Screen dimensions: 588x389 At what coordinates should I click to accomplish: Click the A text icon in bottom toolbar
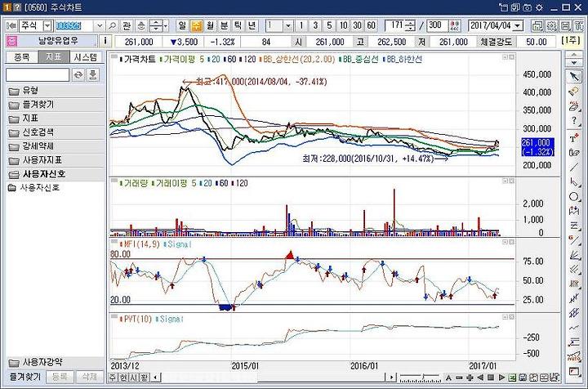[x=448, y=378]
